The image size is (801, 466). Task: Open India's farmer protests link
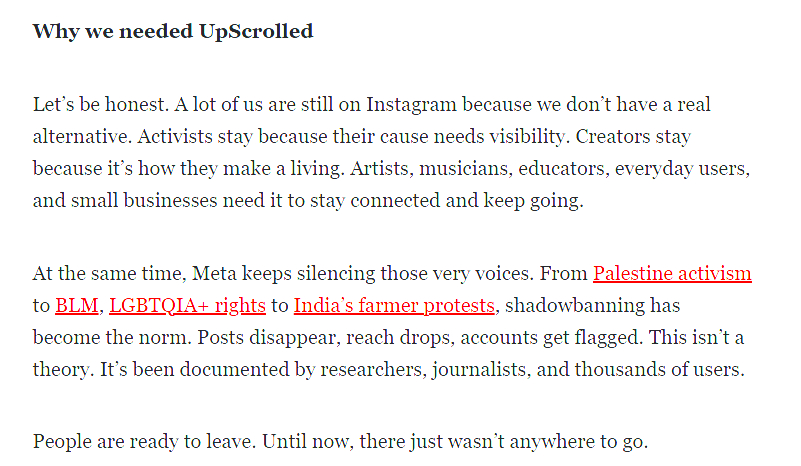coord(394,305)
